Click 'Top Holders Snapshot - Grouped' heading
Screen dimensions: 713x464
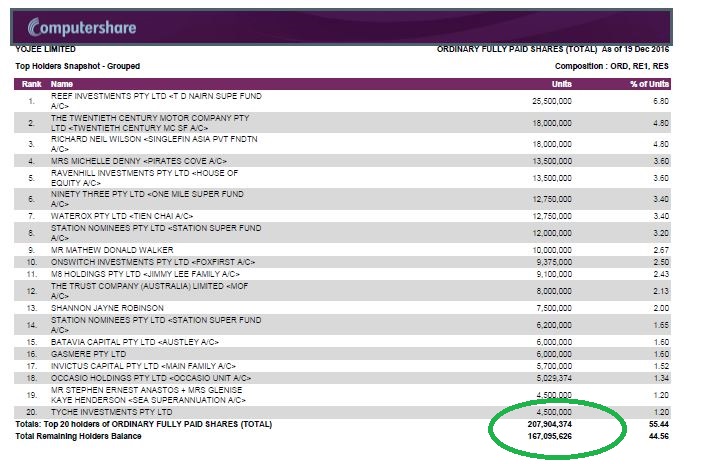pos(78,66)
